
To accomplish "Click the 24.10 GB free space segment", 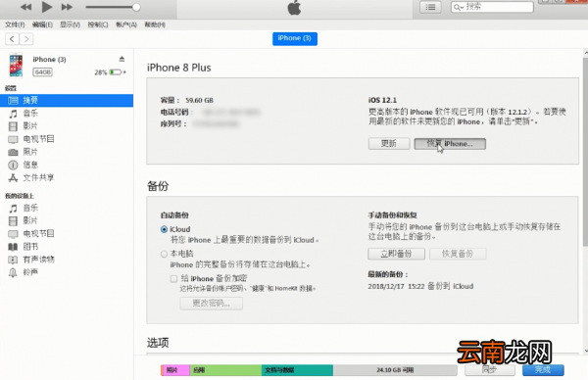I will [x=395, y=370].
